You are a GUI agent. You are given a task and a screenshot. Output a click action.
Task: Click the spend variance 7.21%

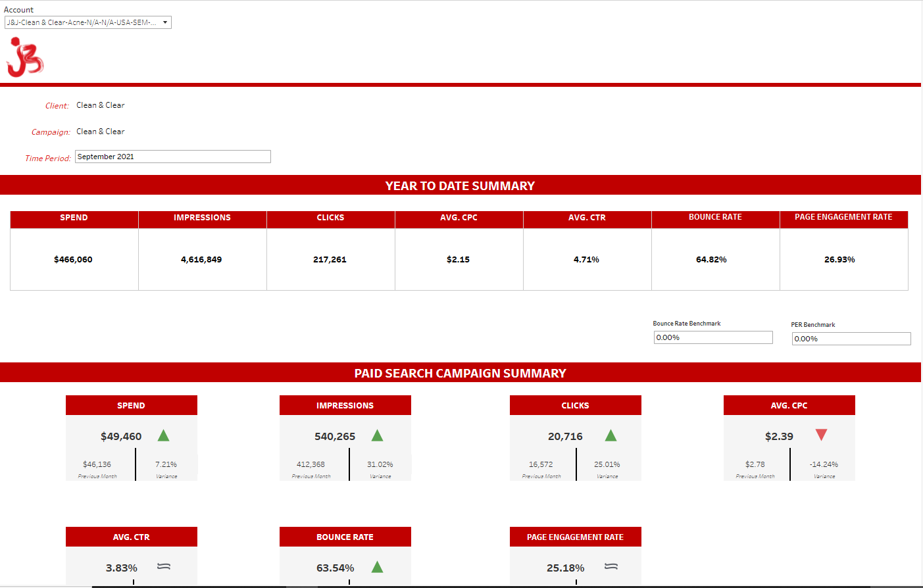[166, 464]
